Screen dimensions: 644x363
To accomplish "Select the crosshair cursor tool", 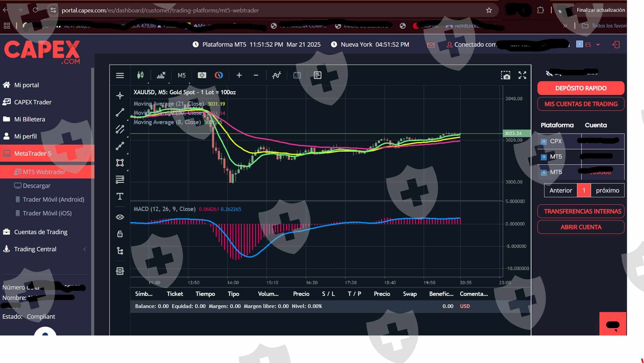I will click(x=120, y=96).
